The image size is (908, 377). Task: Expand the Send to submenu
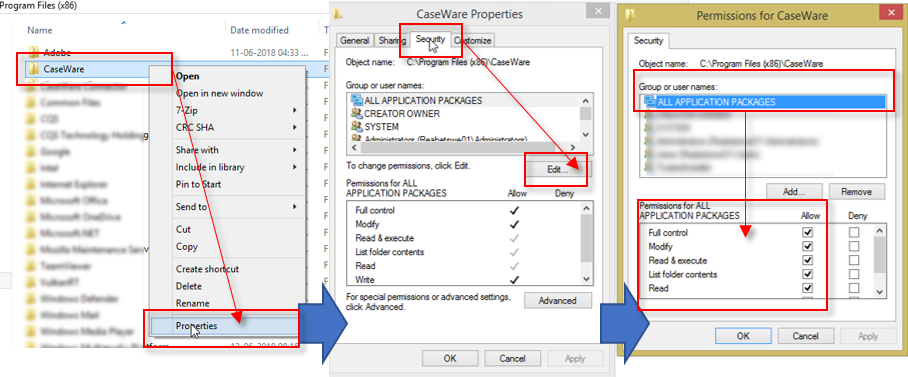coord(295,207)
